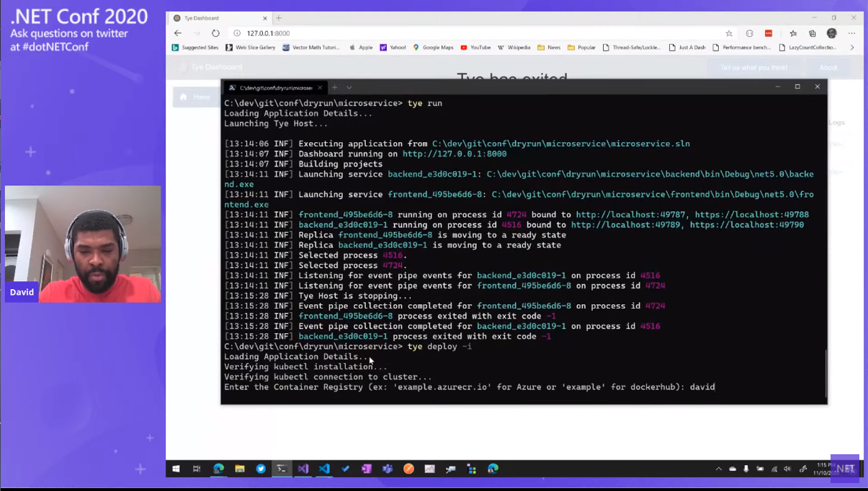Viewport: 868px width, 491px height.
Task: Open File Explorer from the taskbar
Action: coord(240,469)
